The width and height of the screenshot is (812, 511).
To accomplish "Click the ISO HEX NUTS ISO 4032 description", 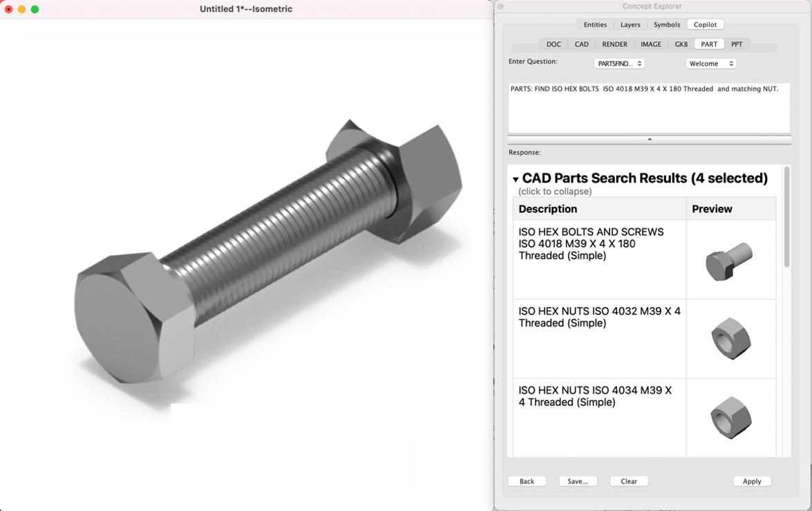I will coord(600,317).
